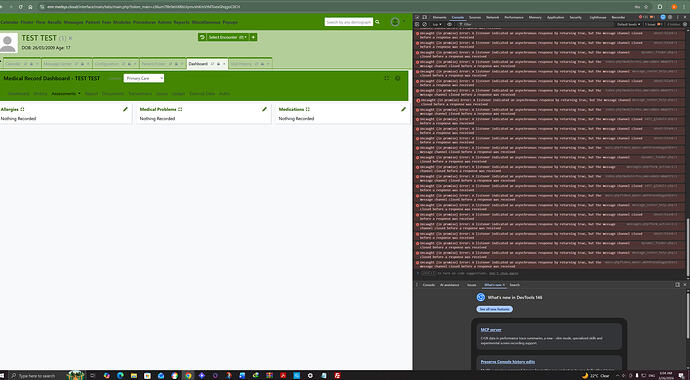Open the Transactions link in the dashboard nav
This screenshot has width=690, height=380.
click(x=140, y=94)
